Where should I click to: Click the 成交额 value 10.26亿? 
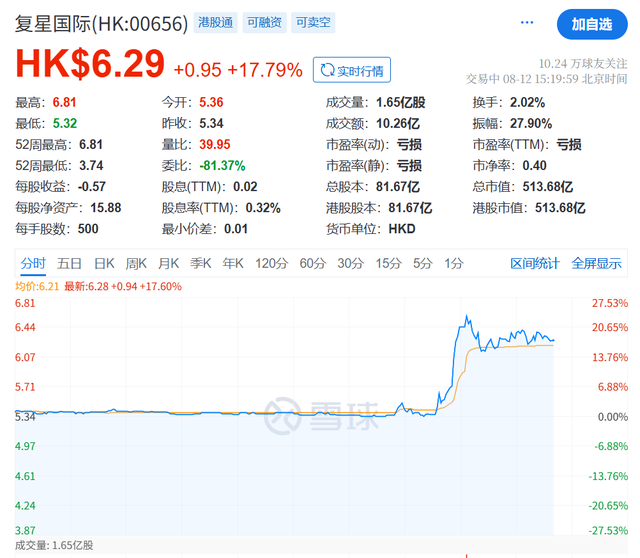[398, 123]
